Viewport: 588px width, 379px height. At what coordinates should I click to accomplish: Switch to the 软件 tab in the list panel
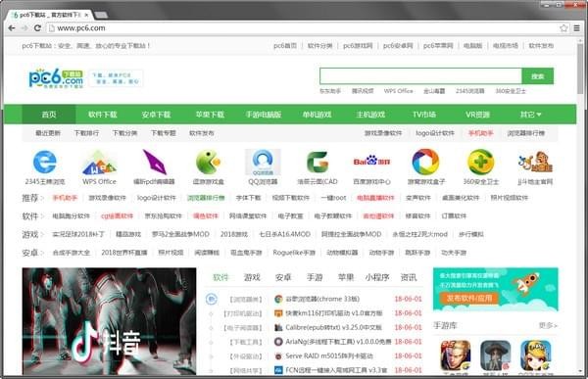220,277
